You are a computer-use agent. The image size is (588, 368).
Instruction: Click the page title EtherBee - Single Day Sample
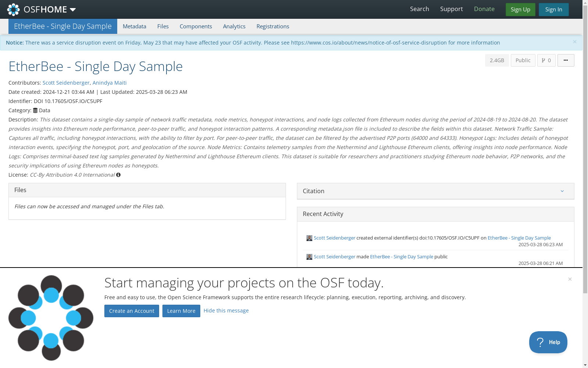(x=96, y=67)
